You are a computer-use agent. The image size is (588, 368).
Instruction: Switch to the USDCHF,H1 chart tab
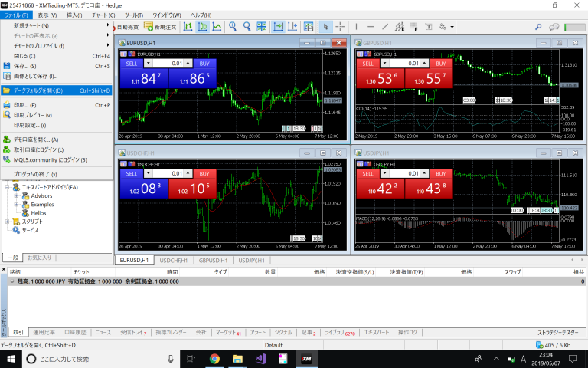(x=173, y=260)
